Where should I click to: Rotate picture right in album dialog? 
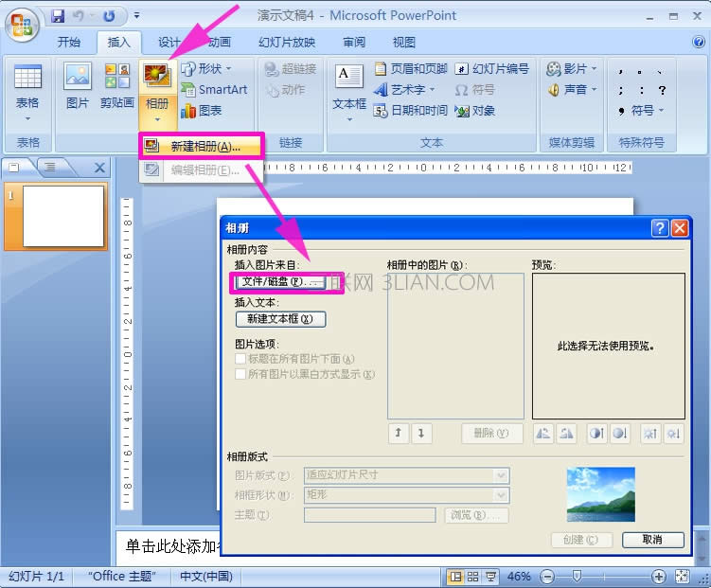pos(566,434)
